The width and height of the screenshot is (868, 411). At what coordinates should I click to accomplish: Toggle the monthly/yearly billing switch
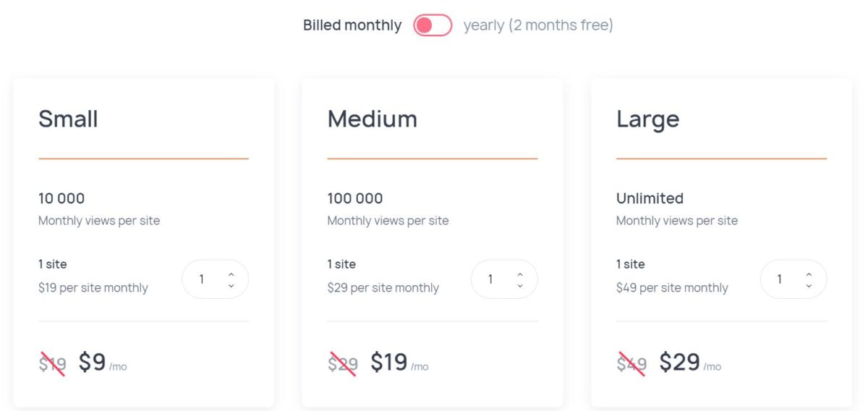click(433, 25)
